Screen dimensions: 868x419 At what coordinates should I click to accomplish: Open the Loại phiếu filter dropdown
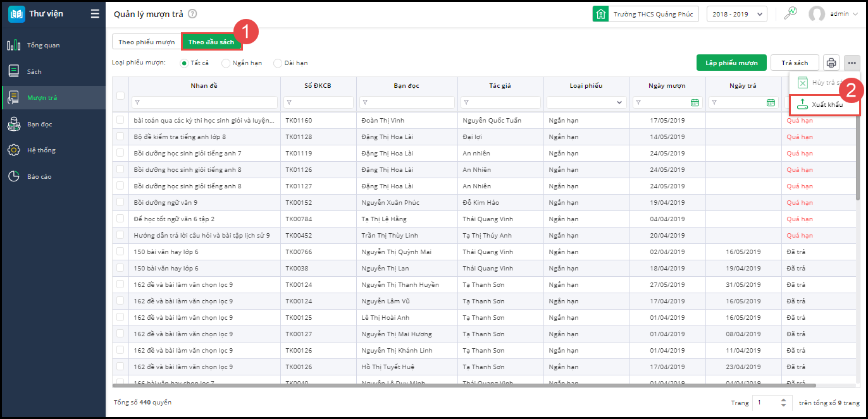[586, 102]
